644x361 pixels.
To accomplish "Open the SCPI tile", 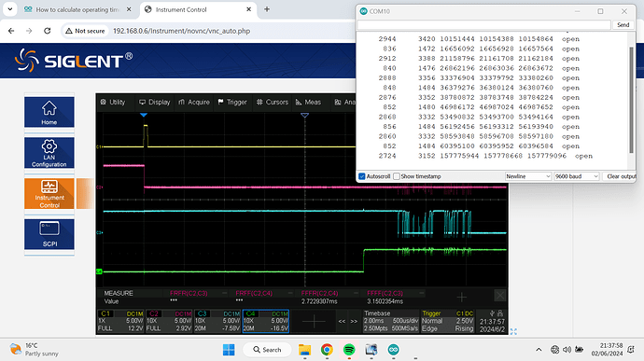I will pos(49,234).
